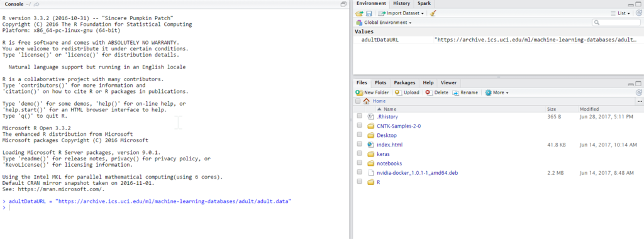This screenshot has height=239, width=644.
Task: Open the Help tab
Action: click(x=428, y=83)
